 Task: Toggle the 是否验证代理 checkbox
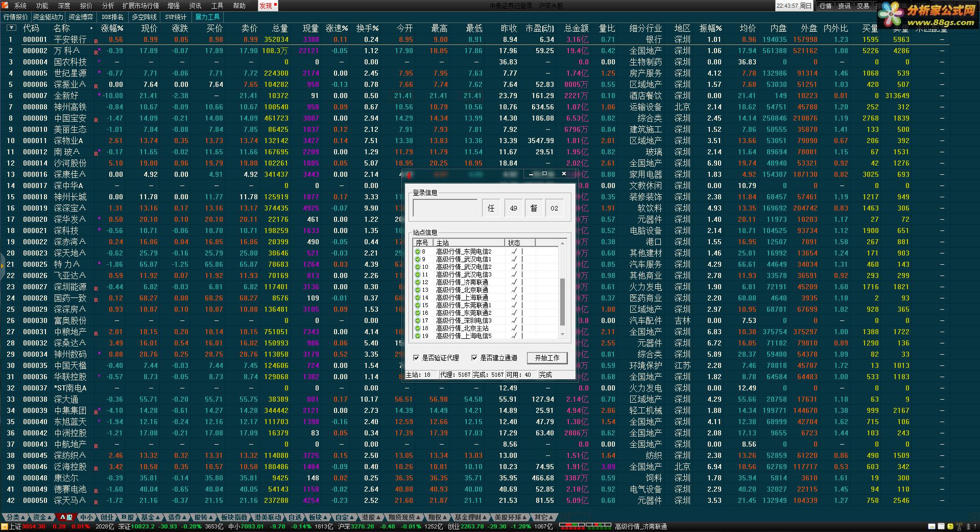click(416, 358)
